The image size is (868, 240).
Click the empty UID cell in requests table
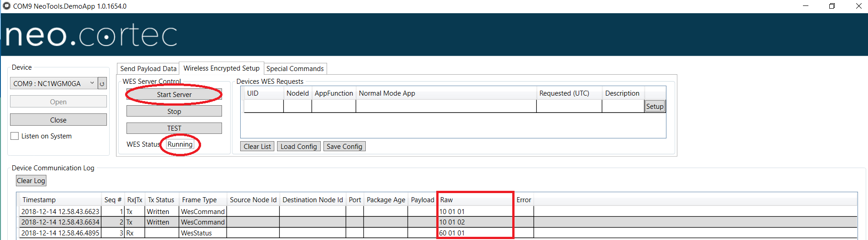click(x=264, y=106)
